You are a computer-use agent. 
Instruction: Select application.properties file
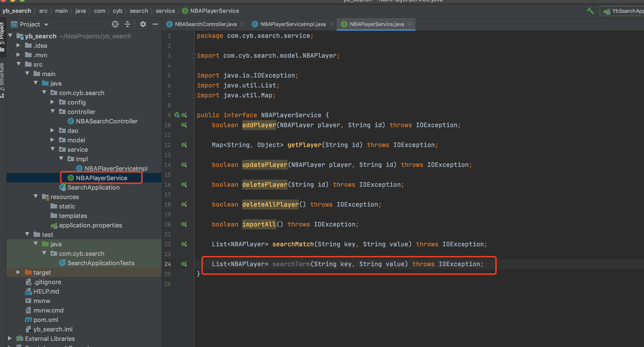pyautogui.click(x=90, y=225)
